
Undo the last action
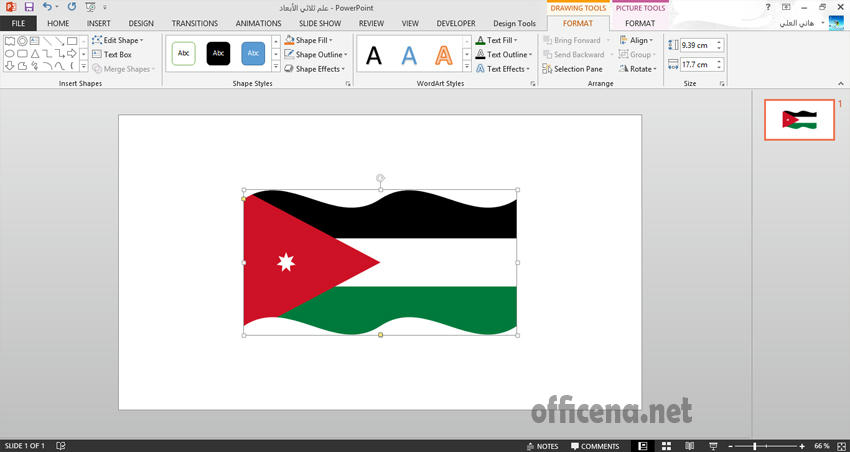(x=46, y=7)
